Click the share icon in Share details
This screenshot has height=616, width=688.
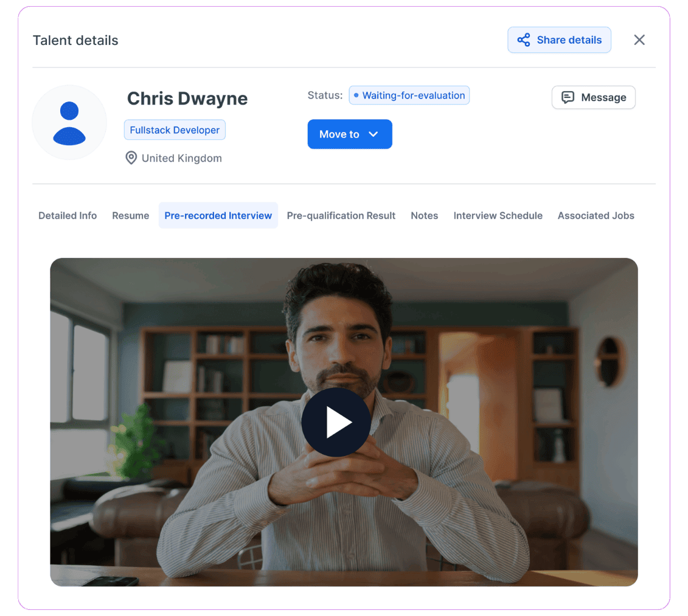pyautogui.click(x=523, y=40)
